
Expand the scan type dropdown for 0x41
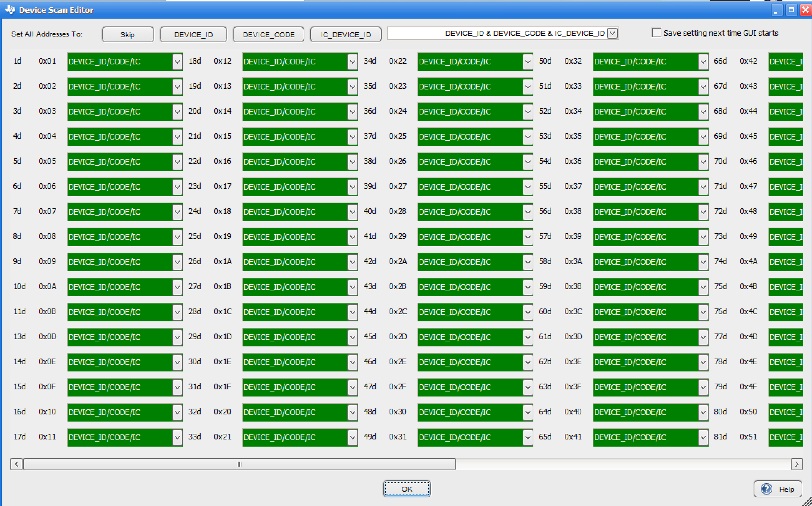[703, 437]
